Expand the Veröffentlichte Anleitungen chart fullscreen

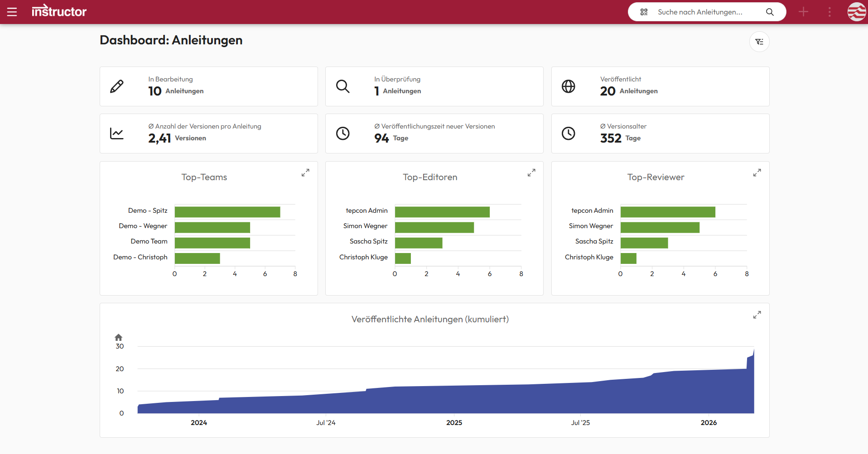(757, 315)
